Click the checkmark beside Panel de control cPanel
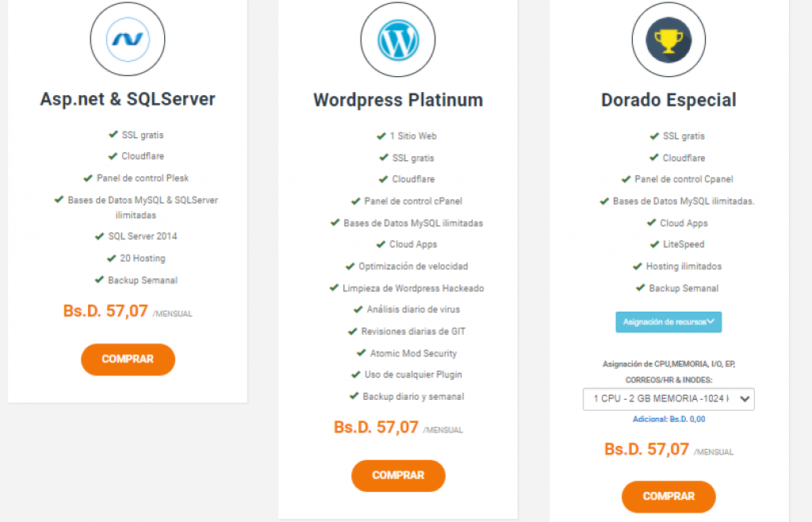The height and width of the screenshot is (522, 812). 356,201
